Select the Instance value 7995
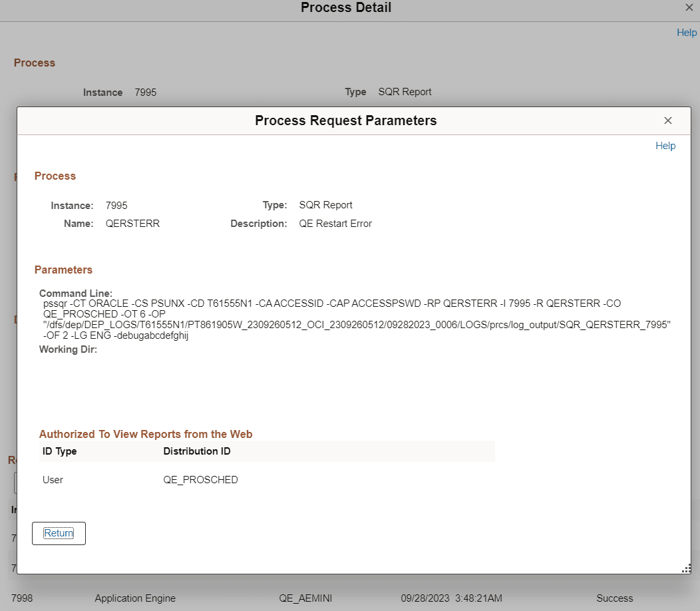 [116, 205]
